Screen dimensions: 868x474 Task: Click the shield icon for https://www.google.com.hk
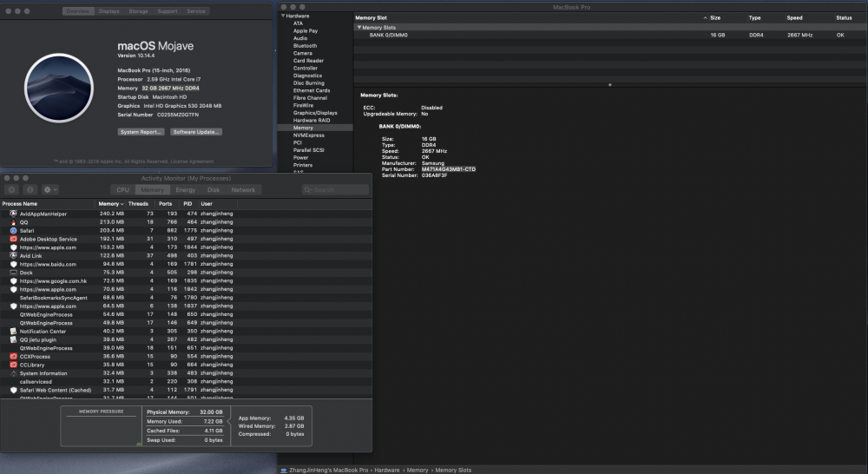pyautogui.click(x=13, y=280)
